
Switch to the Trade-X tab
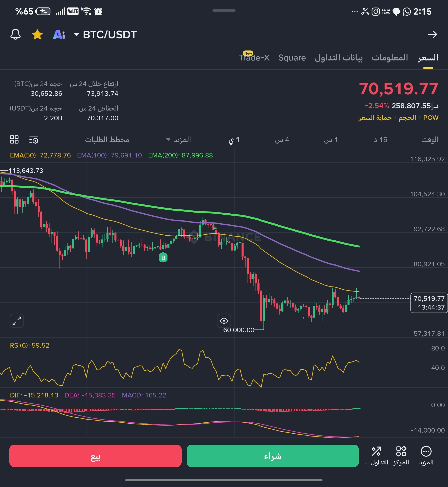[x=254, y=58]
